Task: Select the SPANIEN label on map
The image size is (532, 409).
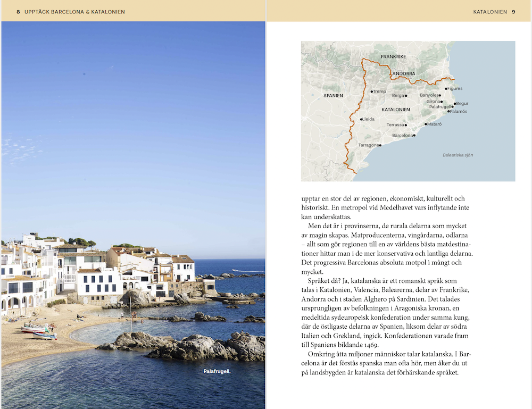Action: (x=333, y=96)
